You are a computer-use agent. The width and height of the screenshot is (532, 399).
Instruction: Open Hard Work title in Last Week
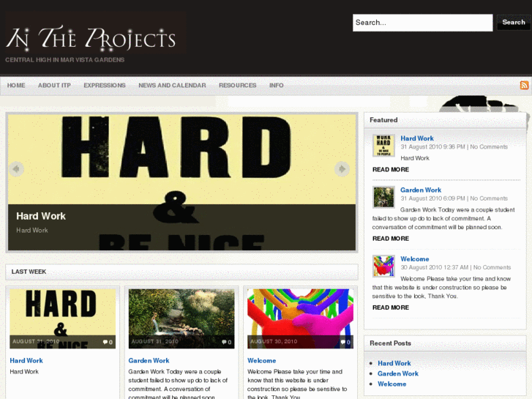[x=26, y=361]
